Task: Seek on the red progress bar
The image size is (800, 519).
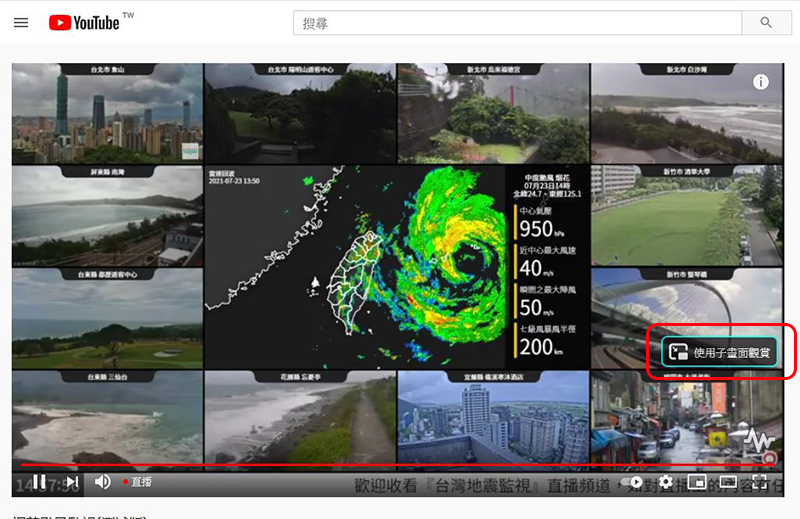Action: (x=398, y=465)
